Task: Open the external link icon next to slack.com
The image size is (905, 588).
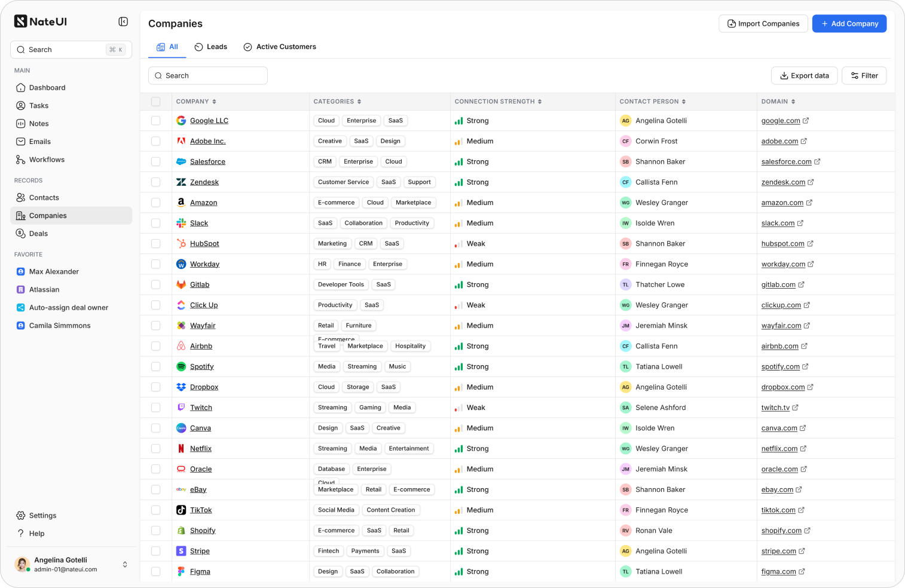Action: pyautogui.click(x=800, y=223)
